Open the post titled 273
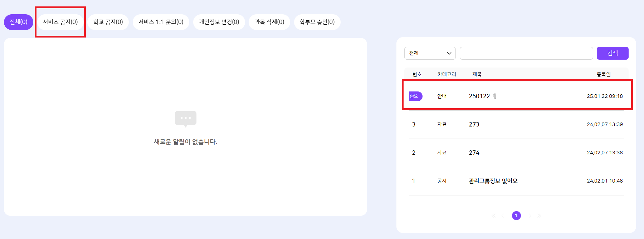This screenshot has height=239, width=644. pyautogui.click(x=474, y=124)
